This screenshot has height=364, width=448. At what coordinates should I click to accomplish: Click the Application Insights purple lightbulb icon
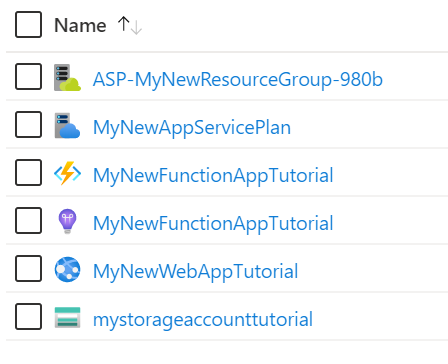point(67,221)
